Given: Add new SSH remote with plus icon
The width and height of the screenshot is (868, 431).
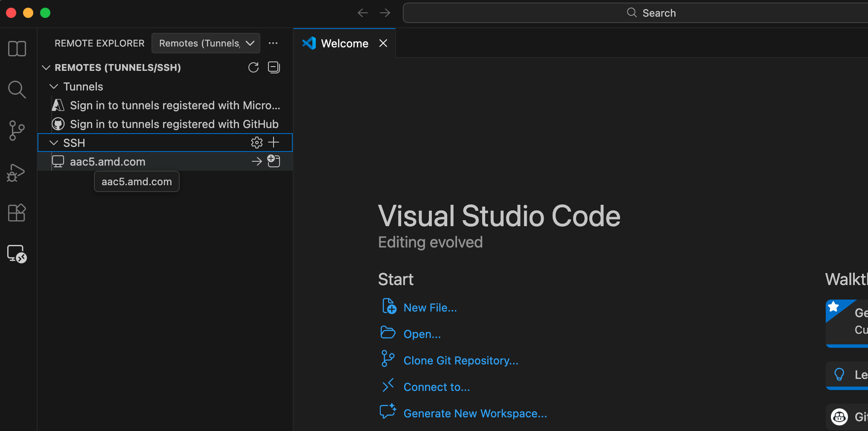Looking at the screenshot, I should click(x=274, y=143).
